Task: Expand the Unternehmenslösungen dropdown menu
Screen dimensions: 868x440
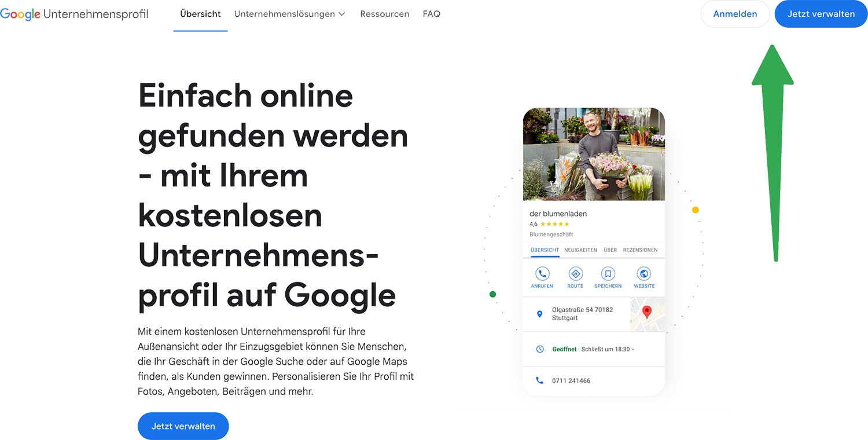Action: pyautogui.click(x=289, y=14)
